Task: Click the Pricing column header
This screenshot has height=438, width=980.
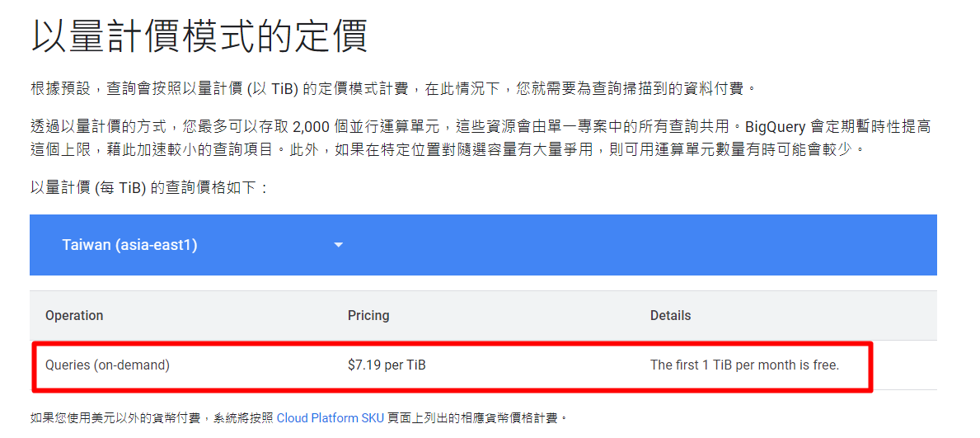Action: pyautogui.click(x=368, y=315)
